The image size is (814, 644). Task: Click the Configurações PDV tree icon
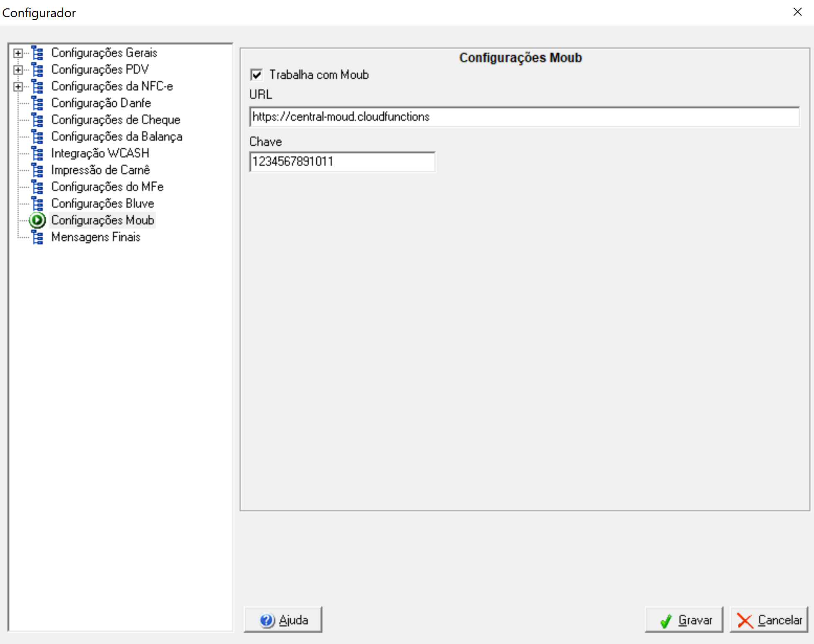pyautogui.click(x=37, y=70)
